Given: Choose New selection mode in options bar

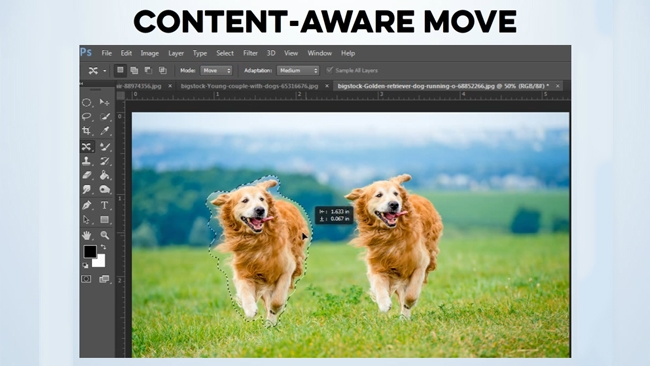Looking at the screenshot, I should [x=120, y=70].
